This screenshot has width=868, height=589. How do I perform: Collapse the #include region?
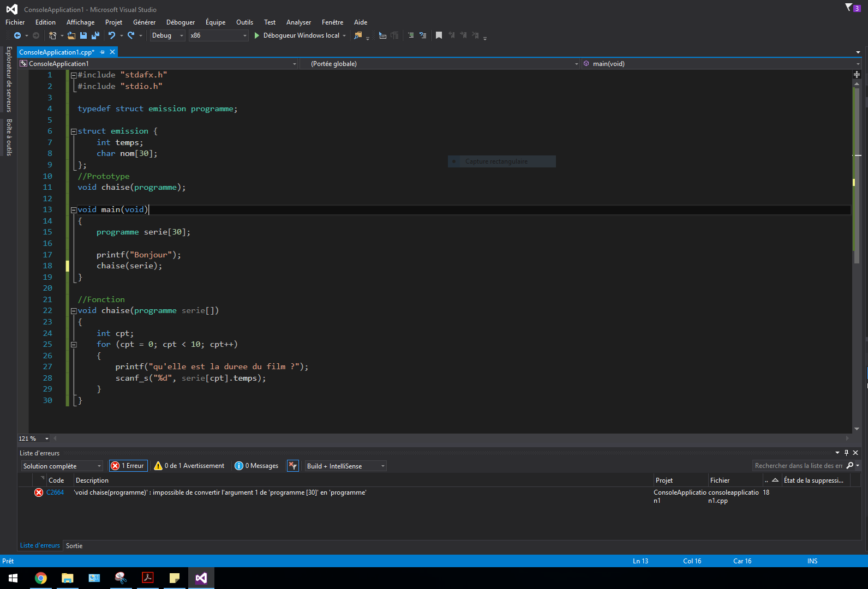[74, 75]
